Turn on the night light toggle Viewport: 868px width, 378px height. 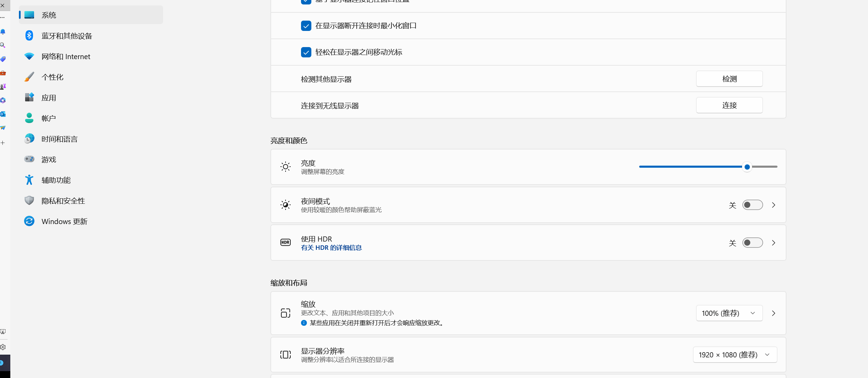[752, 205]
